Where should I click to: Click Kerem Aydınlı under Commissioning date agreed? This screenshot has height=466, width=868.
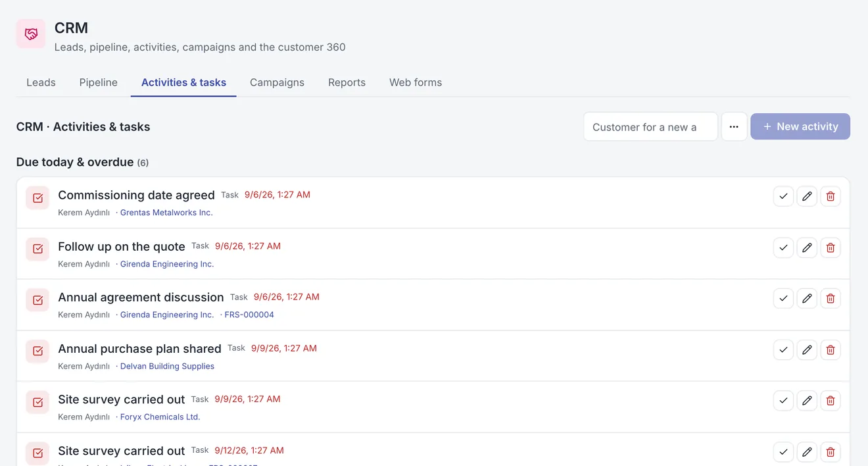[84, 213]
